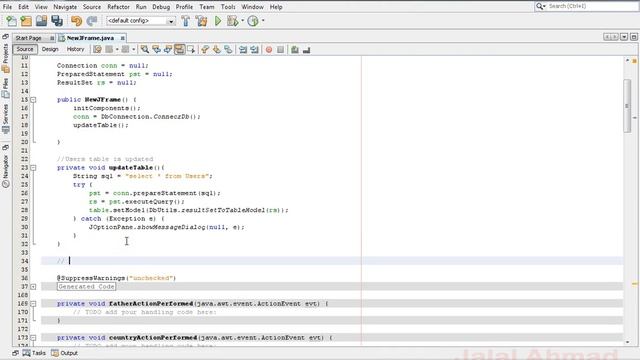Screen dimensions: 640x360
Task: Toggle Highlight Search in the editor toolbar
Action: [x=179, y=49]
